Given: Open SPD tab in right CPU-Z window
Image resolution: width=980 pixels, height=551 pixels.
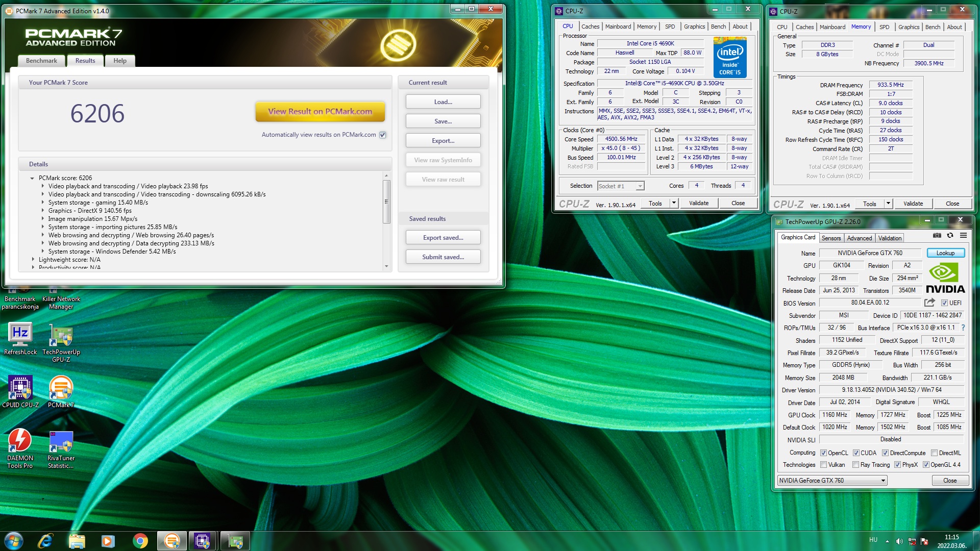Looking at the screenshot, I should coord(884,27).
